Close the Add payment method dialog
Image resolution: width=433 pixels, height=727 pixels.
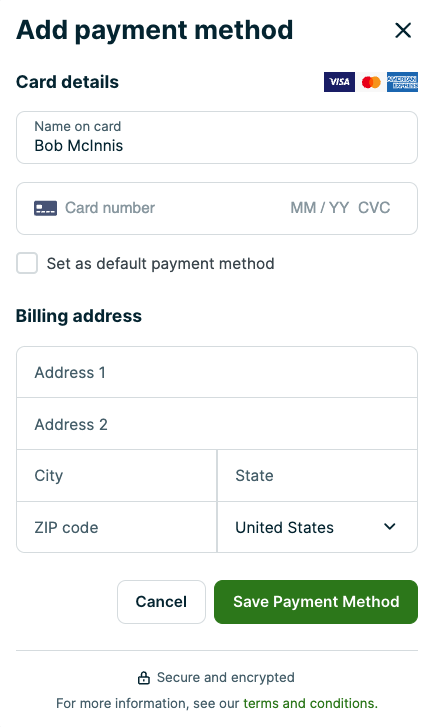403,31
